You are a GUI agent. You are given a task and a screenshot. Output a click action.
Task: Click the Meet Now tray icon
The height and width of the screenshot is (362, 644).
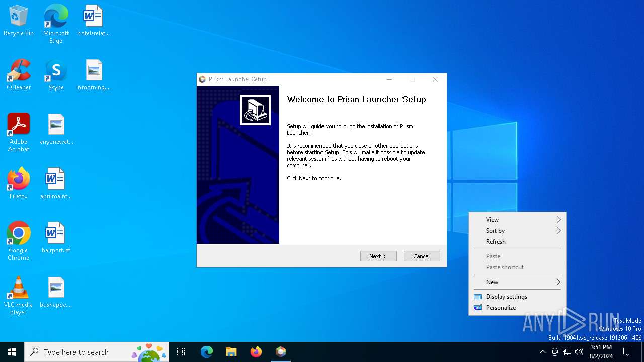click(555, 352)
